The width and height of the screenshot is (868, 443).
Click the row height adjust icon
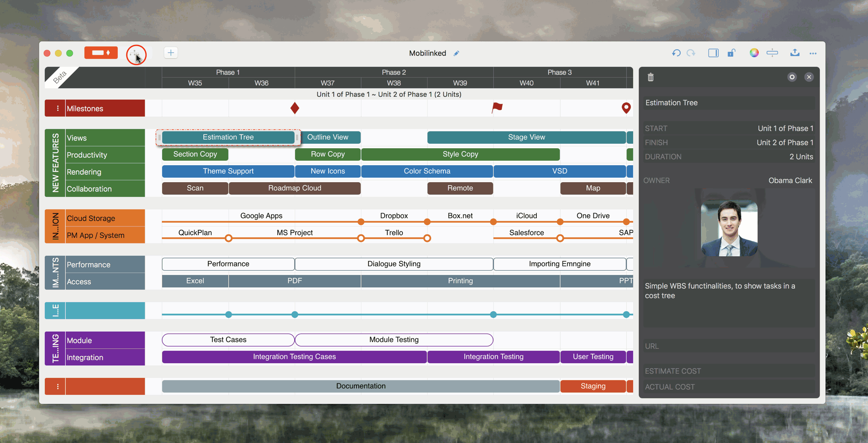[772, 53]
